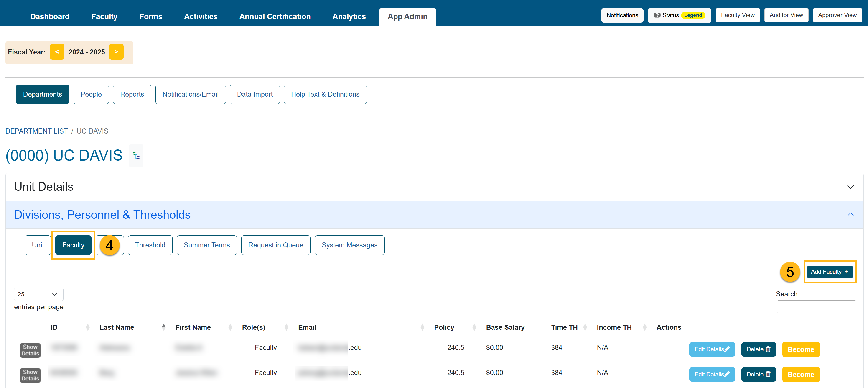Open the Request in Queue sub-tab

276,245
